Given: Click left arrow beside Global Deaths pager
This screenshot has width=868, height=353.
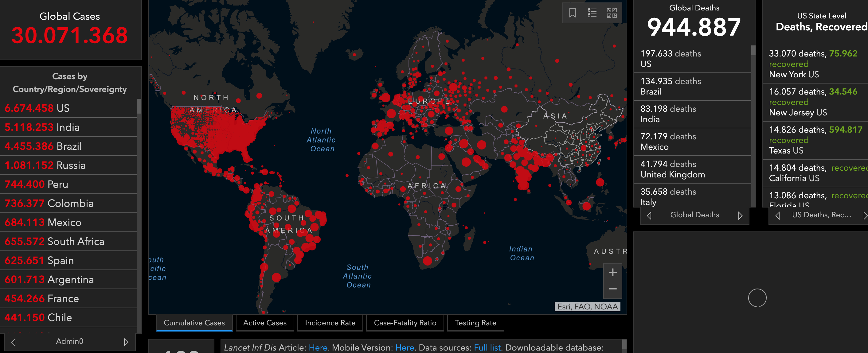Looking at the screenshot, I should point(649,215).
